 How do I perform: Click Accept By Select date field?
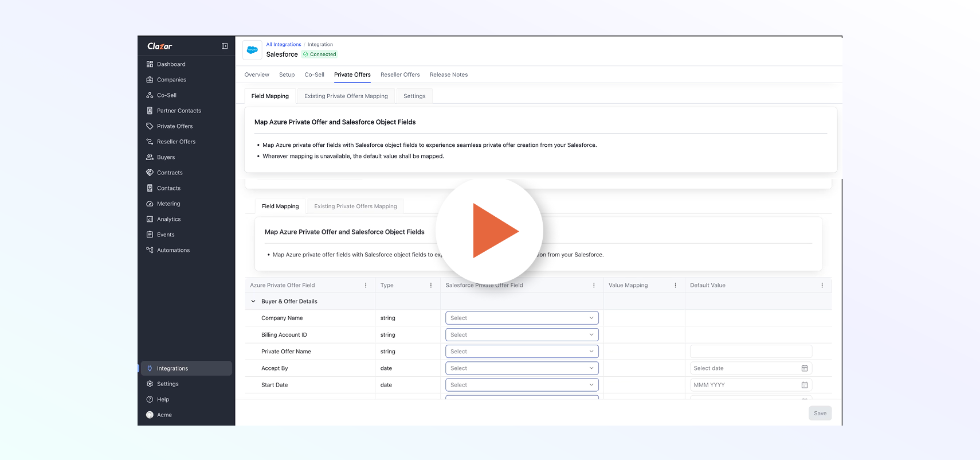[x=751, y=368]
